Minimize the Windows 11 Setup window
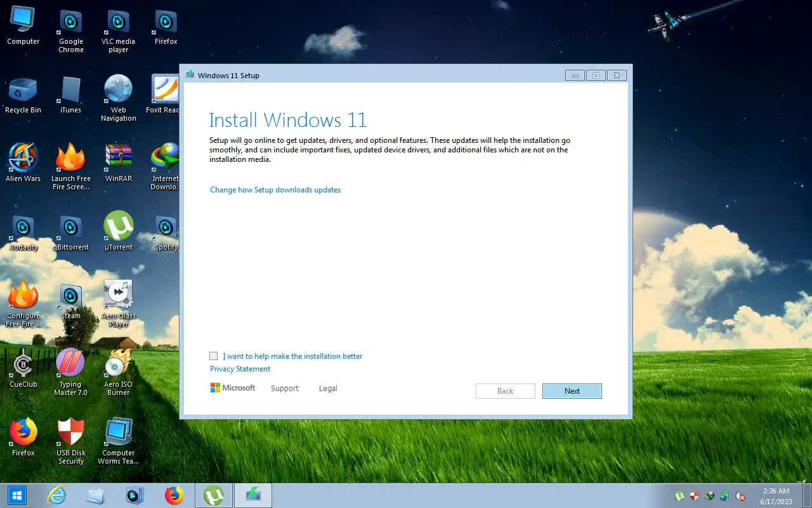 tap(575, 76)
